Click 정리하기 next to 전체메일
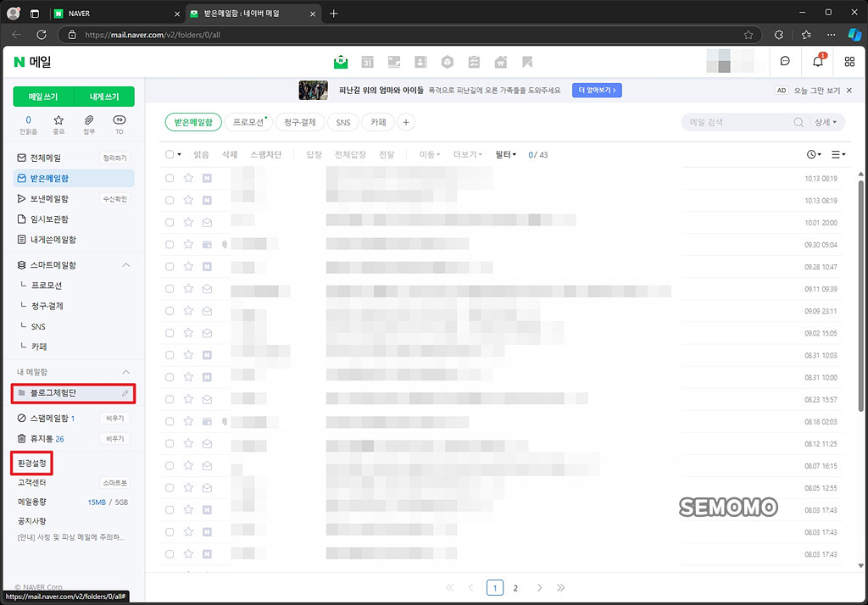 [x=114, y=158]
